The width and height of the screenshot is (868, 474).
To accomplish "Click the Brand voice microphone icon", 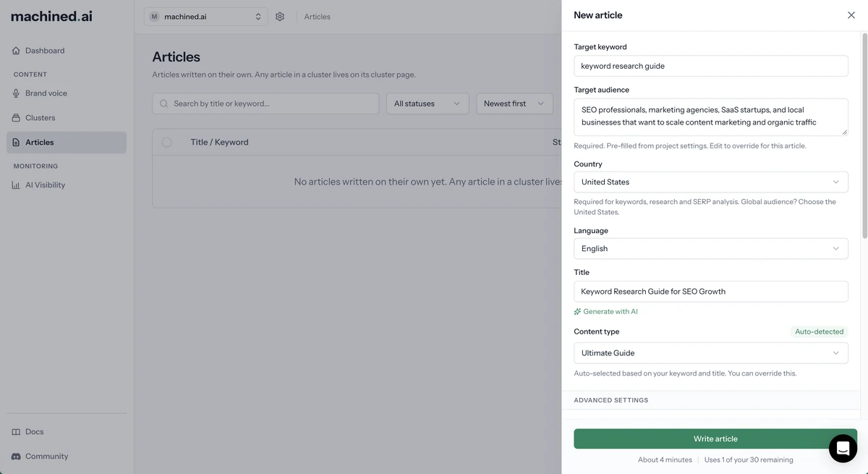I will point(16,93).
